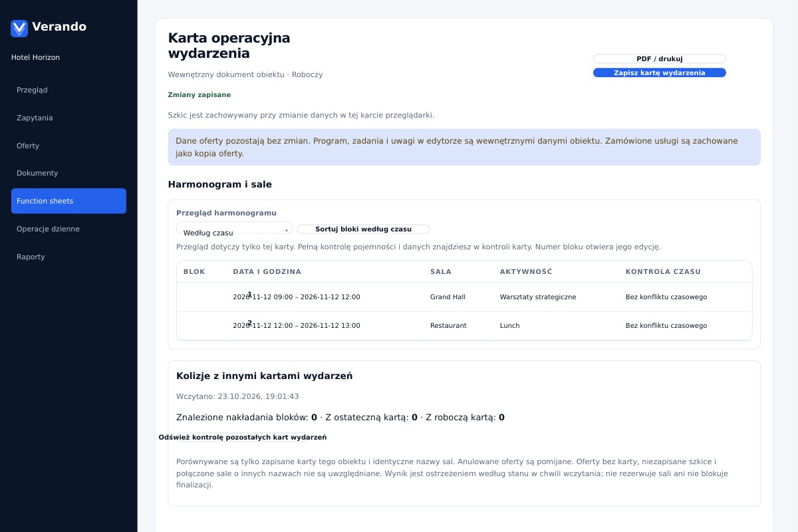Click the AKTYWNOŚĆ column header

526,271
